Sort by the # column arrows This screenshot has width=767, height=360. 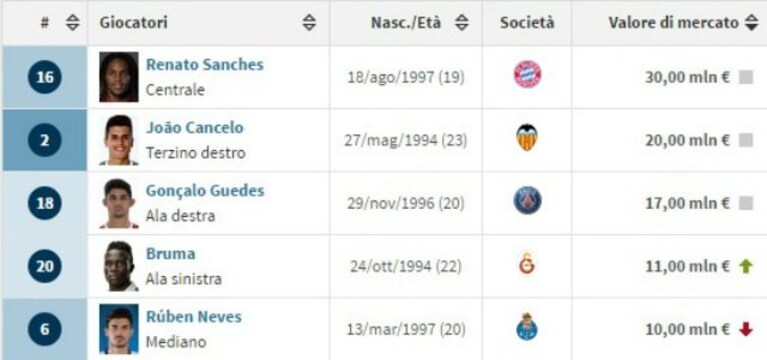(x=73, y=22)
